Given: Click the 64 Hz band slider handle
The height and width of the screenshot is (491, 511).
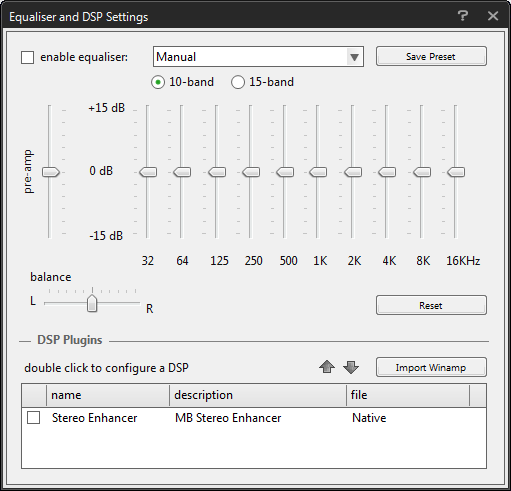Looking at the screenshot, I should point(182,172).
